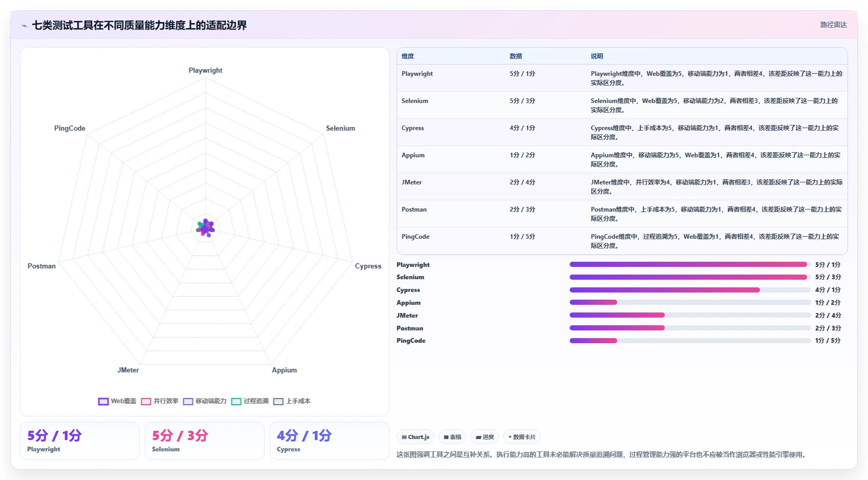Click the 数据 column header
868x480 pixels.
pyautogui.click(x=516, y=56)
